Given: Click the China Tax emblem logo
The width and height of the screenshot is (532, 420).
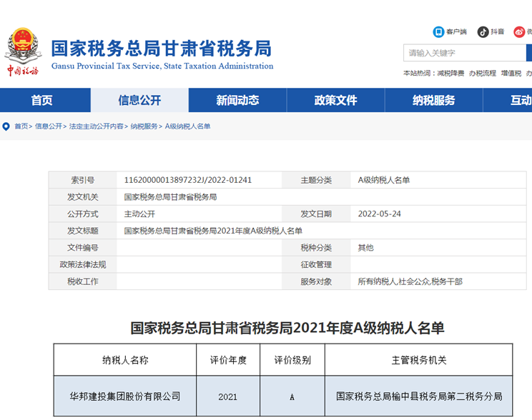Looking at the screenshot, I should tap(23, 51).
